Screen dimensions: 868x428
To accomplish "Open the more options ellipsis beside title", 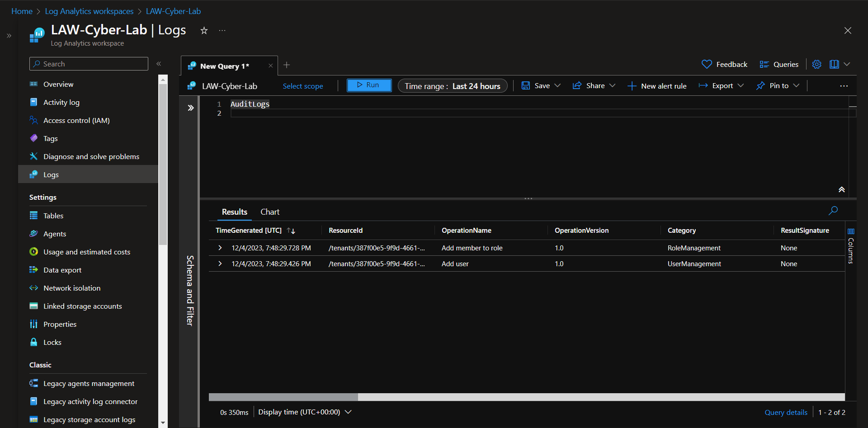I will [222, 30].
